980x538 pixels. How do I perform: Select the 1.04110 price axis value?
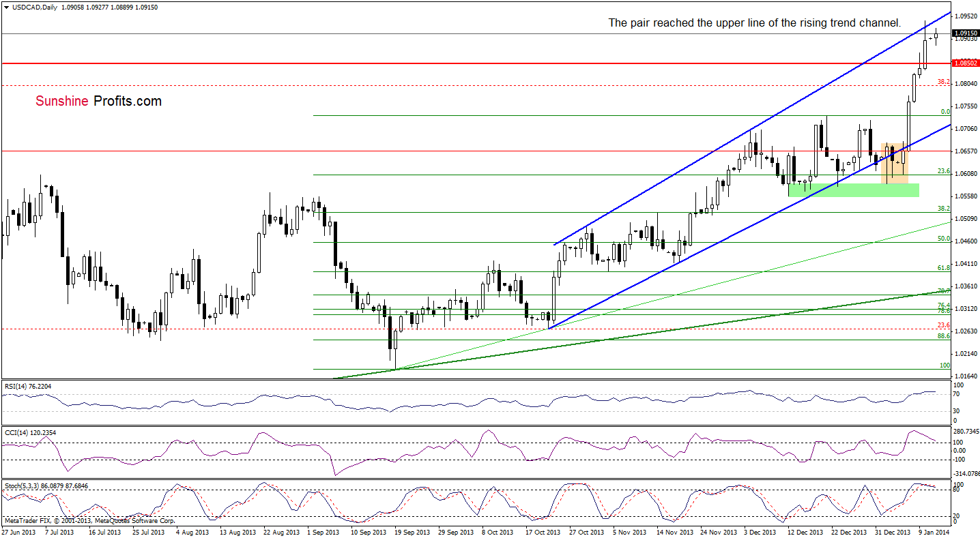point(965,263)
